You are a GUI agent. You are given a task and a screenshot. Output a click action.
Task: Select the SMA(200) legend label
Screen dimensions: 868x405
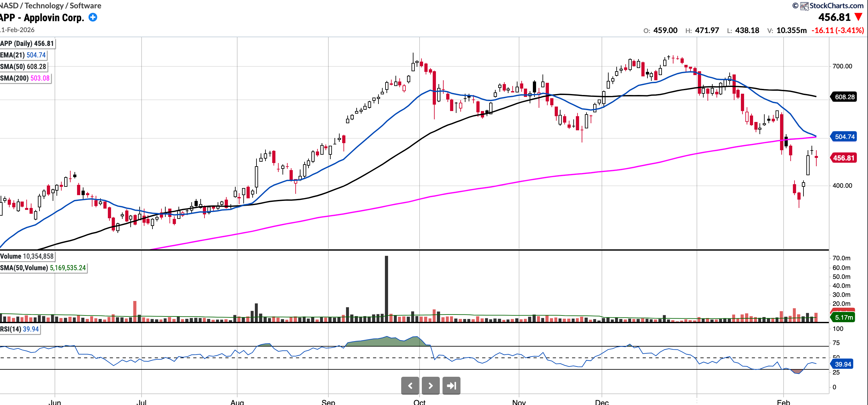tap(25, 78)
